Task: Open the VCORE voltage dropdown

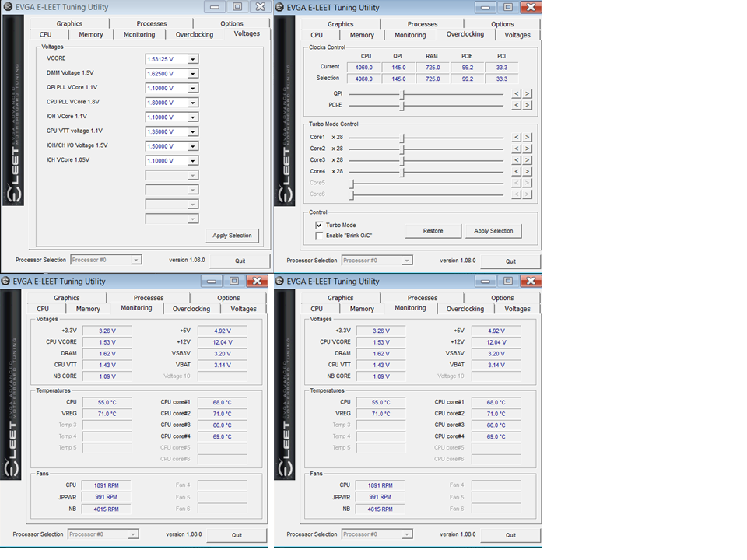Action: (x=192, y=59)
